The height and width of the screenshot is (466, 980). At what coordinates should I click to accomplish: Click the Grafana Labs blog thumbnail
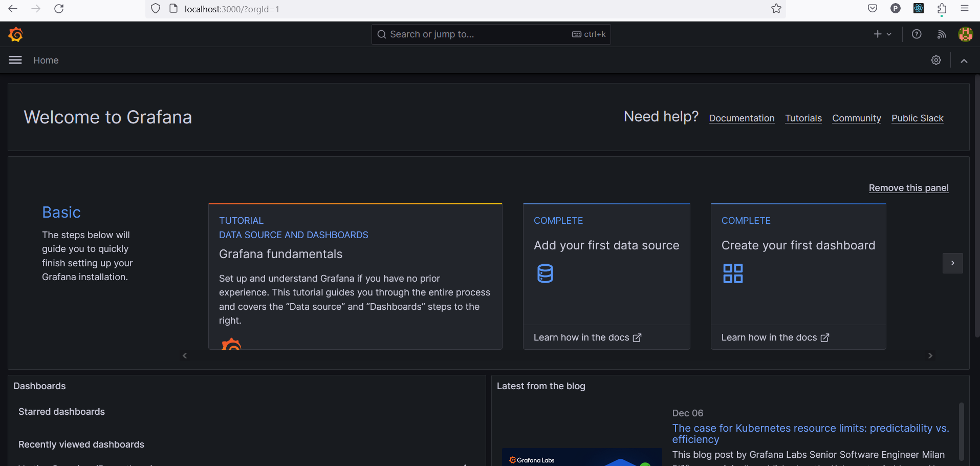tap(582, 457)
